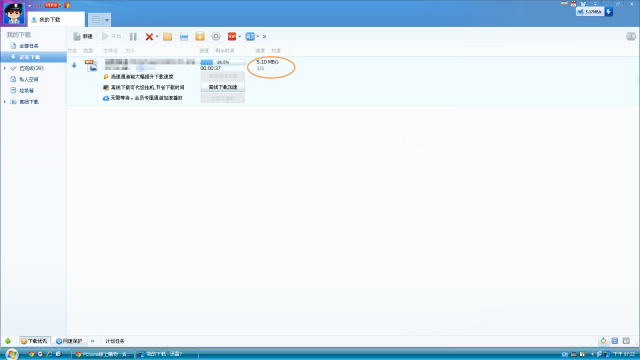
Task: Click the green status indicator icon
Action: 8,341
